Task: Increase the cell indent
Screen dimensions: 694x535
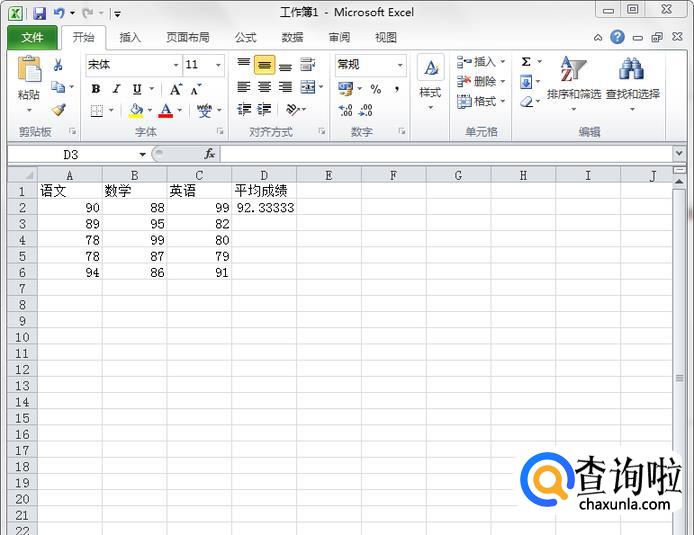Action: pos(264,109)
